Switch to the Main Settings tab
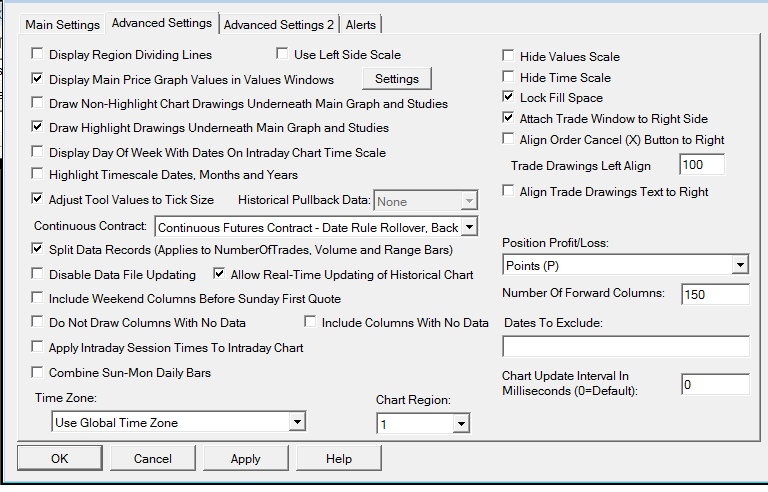 62,24
